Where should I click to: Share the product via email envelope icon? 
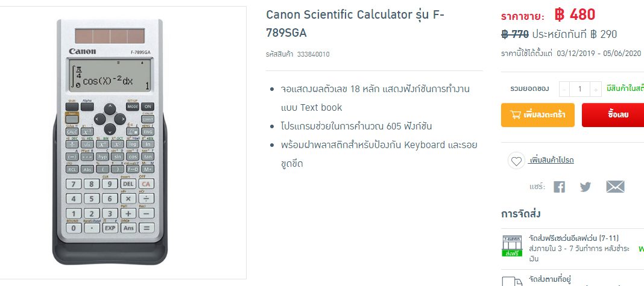click(x=615, y=187)
